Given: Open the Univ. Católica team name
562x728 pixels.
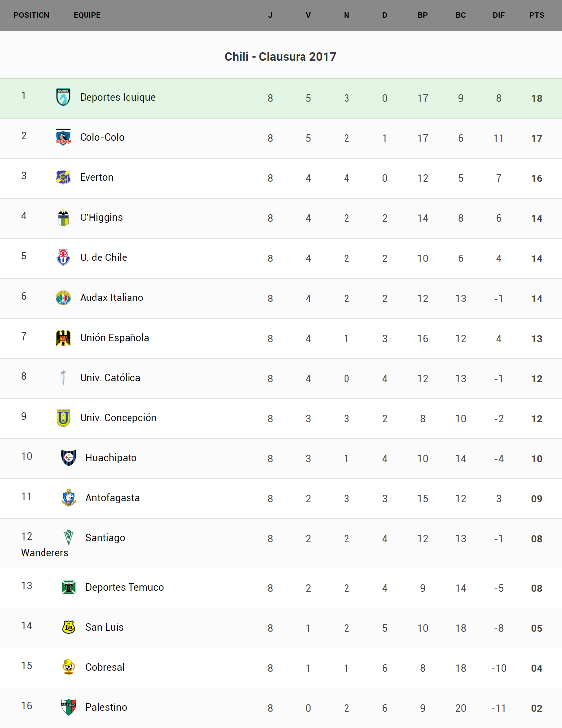Looking at the screenshot, I should [x=110, y=378].
